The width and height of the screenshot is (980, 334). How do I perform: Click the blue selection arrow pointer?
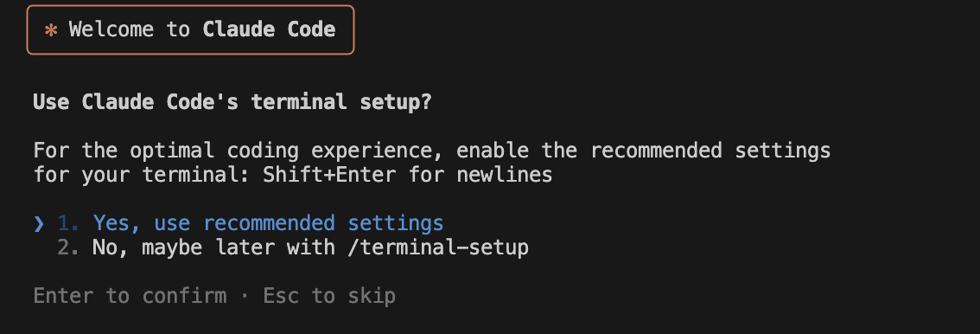click(x=39, y=223)
